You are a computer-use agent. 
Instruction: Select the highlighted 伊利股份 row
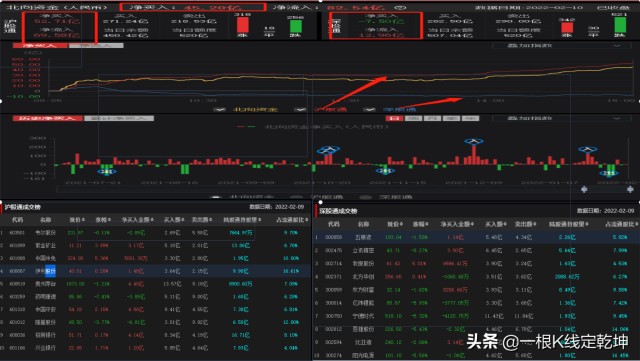[x=155, y=271]
